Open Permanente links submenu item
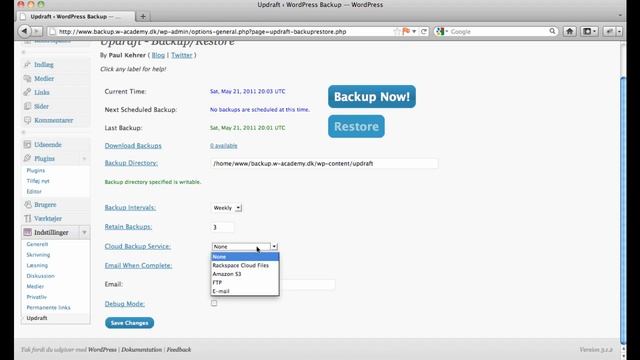 point(48,307)
